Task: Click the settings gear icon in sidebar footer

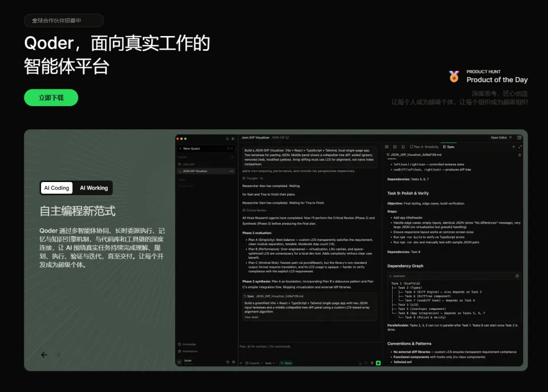Action: tap(233, 362)
